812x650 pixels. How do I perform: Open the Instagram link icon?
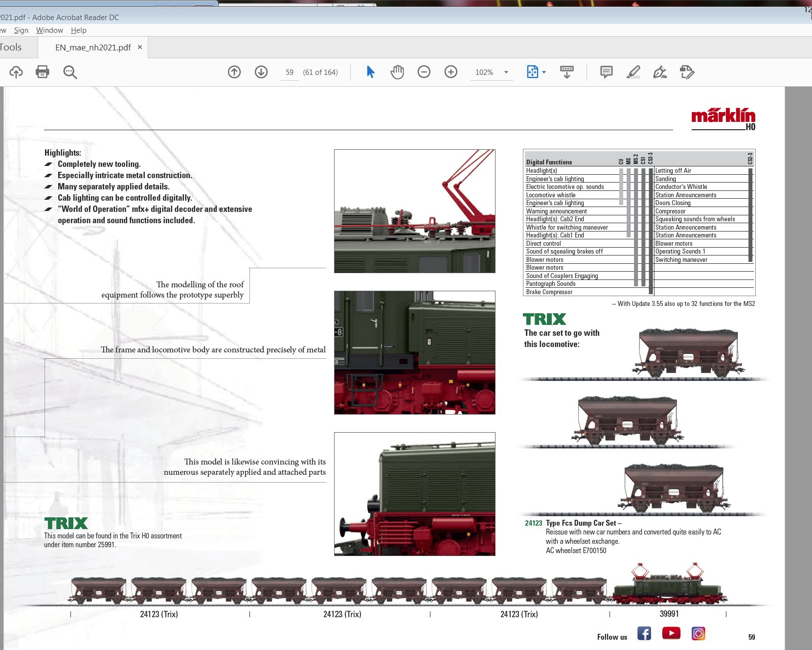pos(699,633)
